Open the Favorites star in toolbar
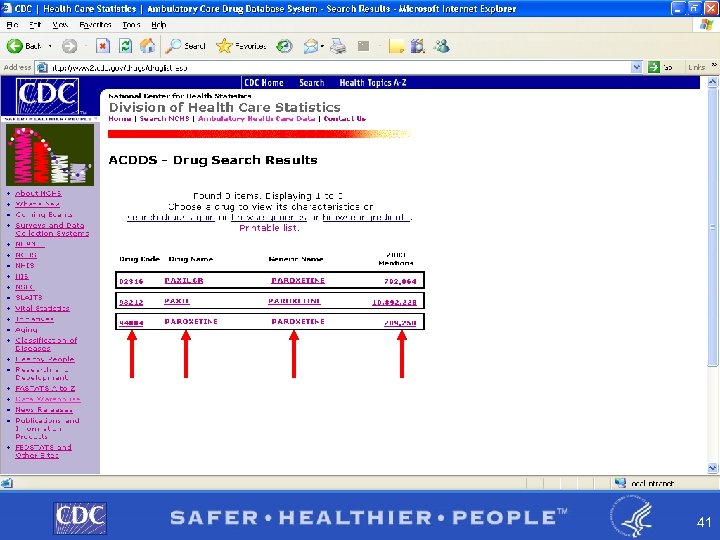This screenshot has width=720, height=540. pos(241,46)
